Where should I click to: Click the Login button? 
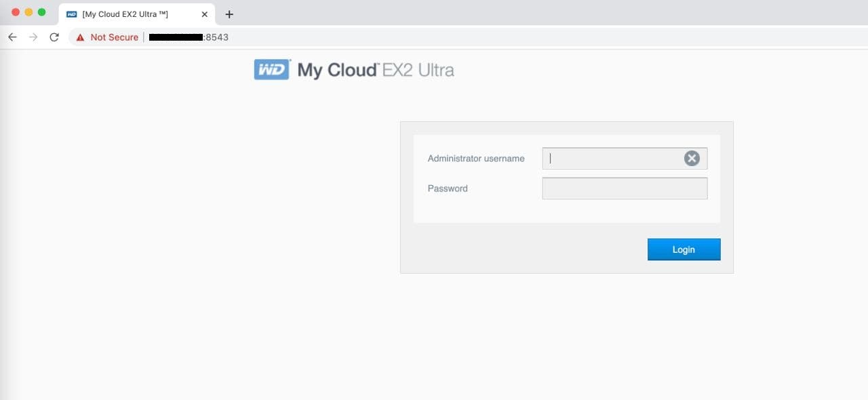684,249
